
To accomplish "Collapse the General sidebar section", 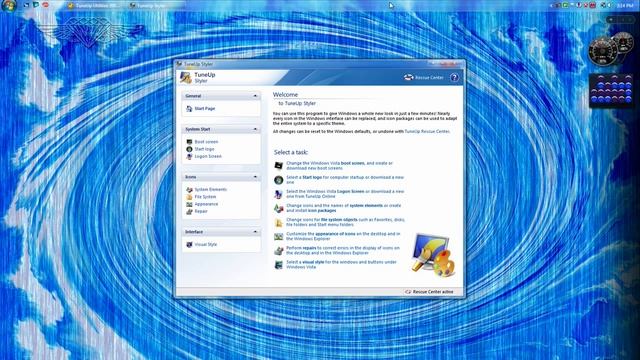I will [256, 96].
